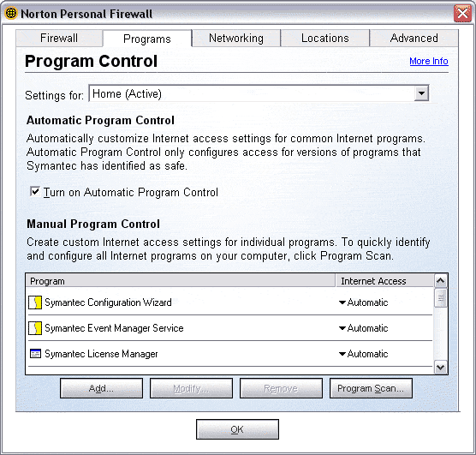Click the Symantec Configuration Wizard program icon

click(x=35, y=302)
